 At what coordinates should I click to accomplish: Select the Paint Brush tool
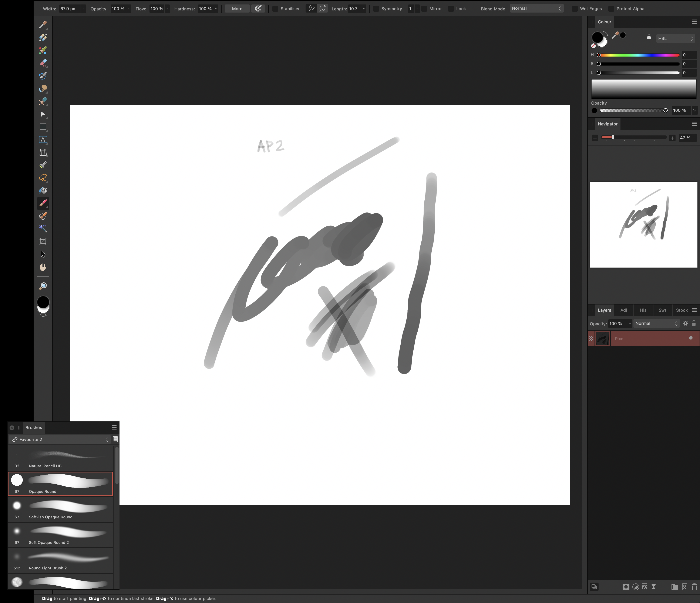[43, 203]
